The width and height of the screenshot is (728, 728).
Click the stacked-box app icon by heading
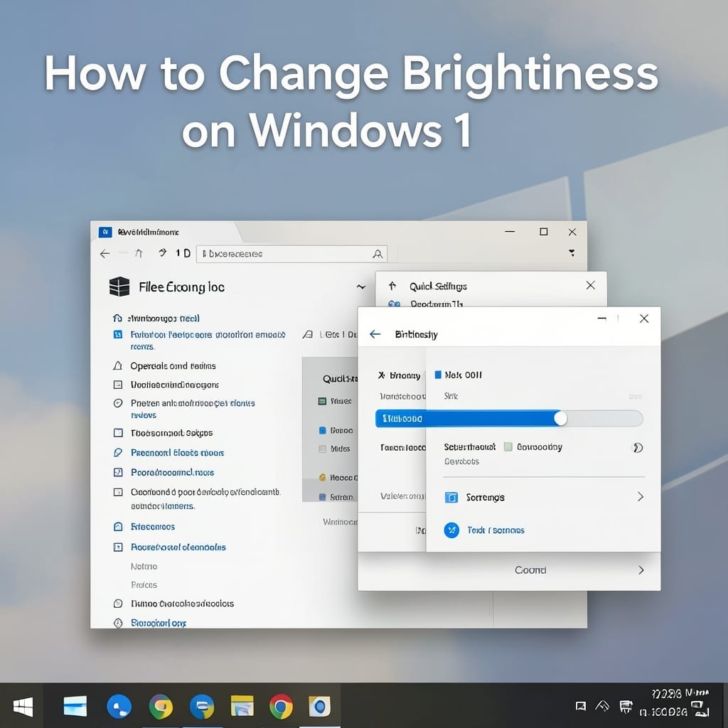119,287
